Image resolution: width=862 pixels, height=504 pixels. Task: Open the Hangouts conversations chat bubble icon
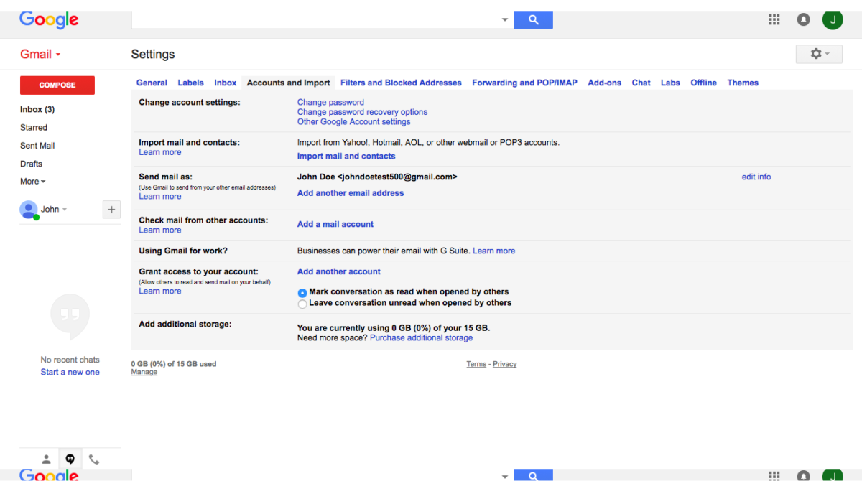click(70, 459)
